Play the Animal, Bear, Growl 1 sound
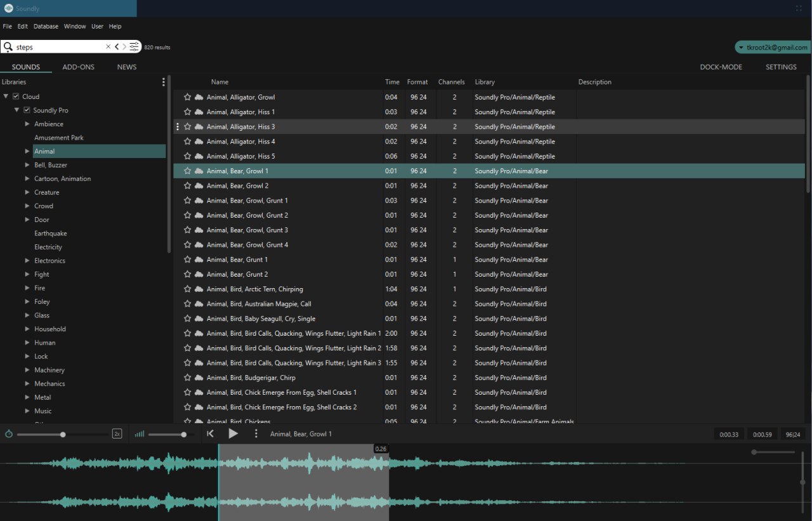The height and width of the screenshot is (521, 812). click(x=233, y=433)
